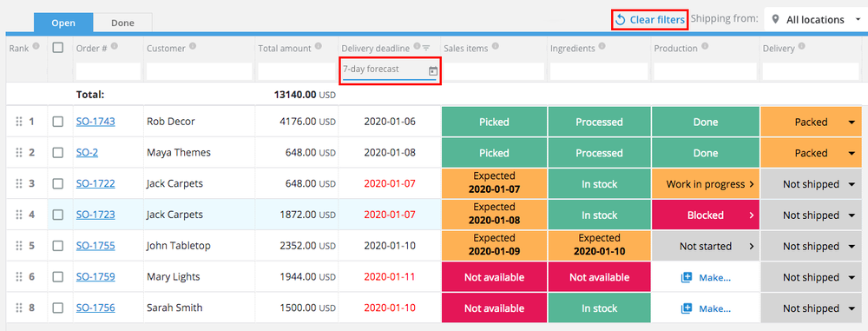
Task: Open order link SO-1723
Action: [95, 215]
